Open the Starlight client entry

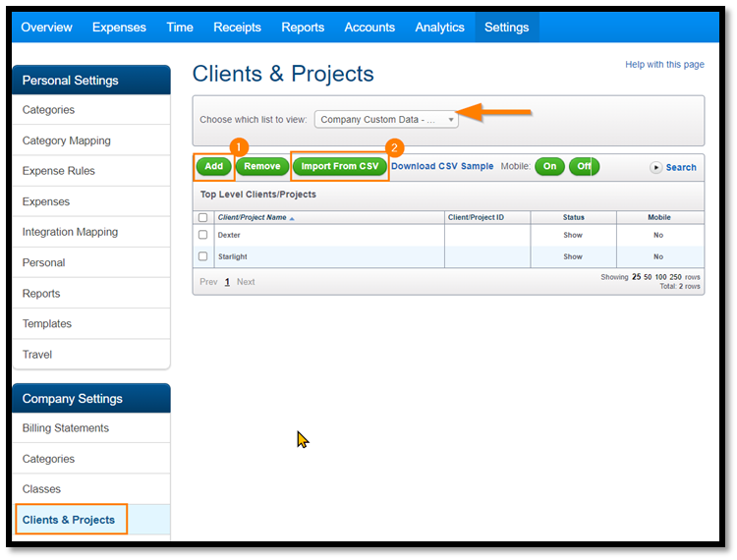232,256
